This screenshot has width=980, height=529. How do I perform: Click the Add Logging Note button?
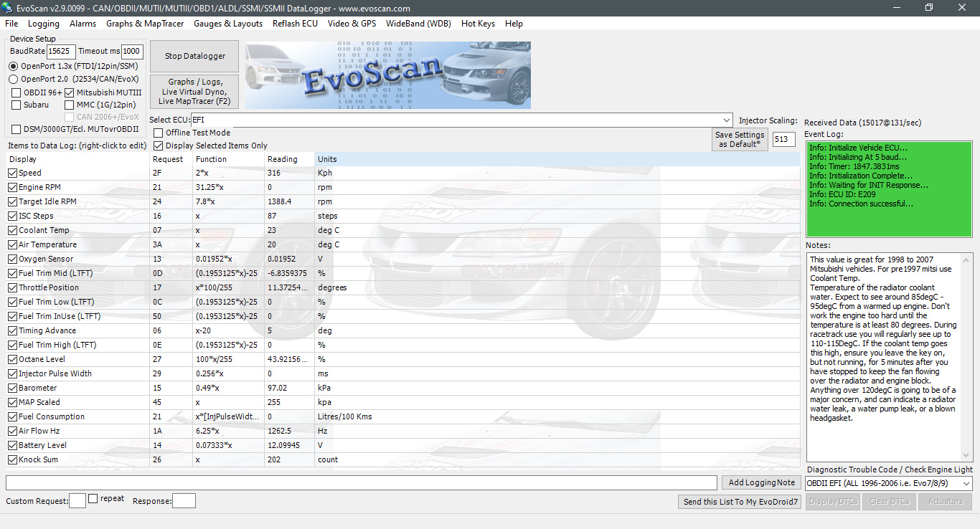pos(760,482)
